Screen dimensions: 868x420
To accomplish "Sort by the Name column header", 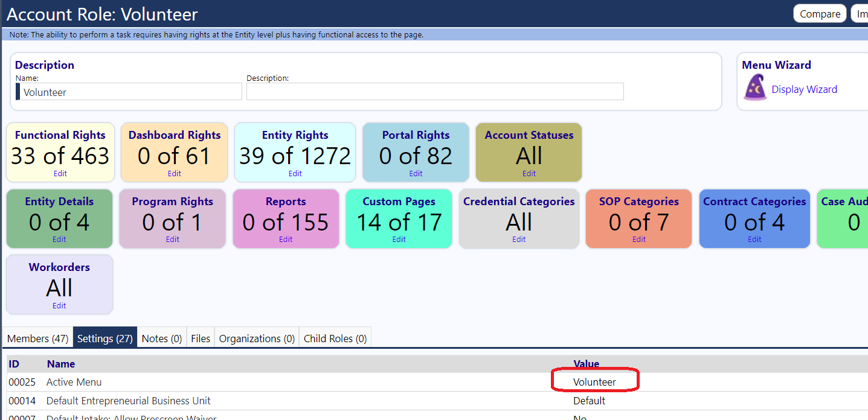I will [61, 364].
